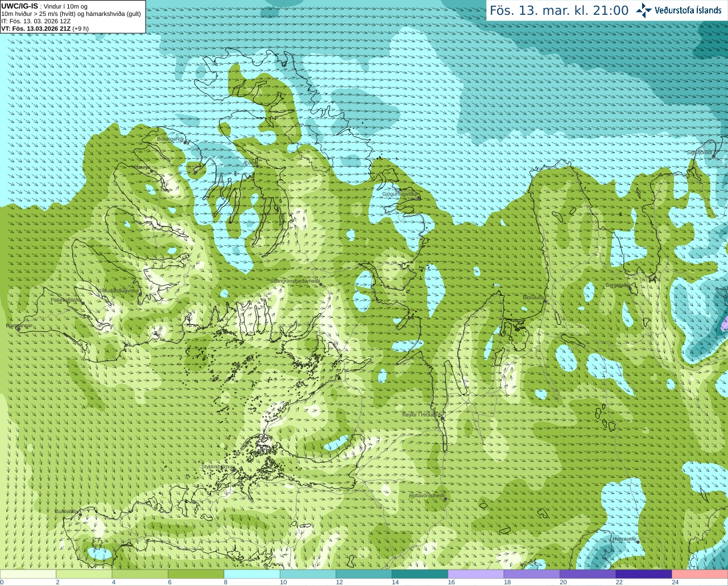Select the pink swatch above 24 m/s
The width and height of the screenshot is (728, 586).
(x=700, y=574)
